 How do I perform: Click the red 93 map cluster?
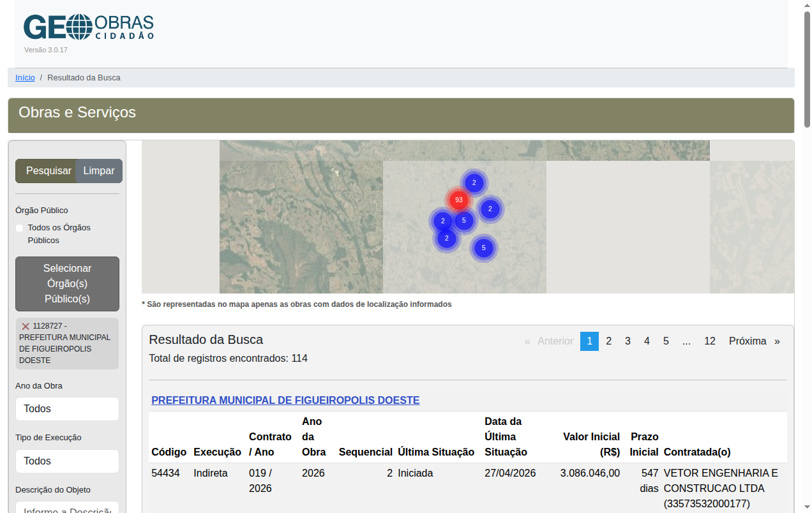click(x=458, y=200)
